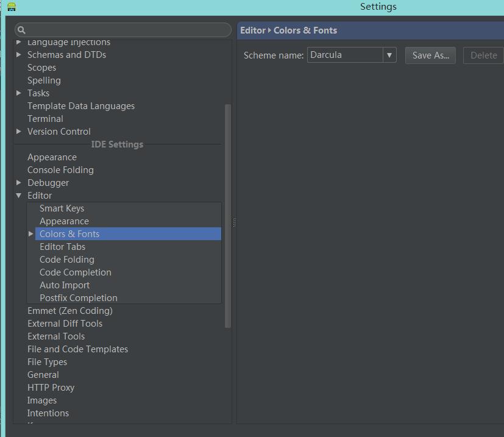Select HTTP Proxy settings

click(51, 388)
